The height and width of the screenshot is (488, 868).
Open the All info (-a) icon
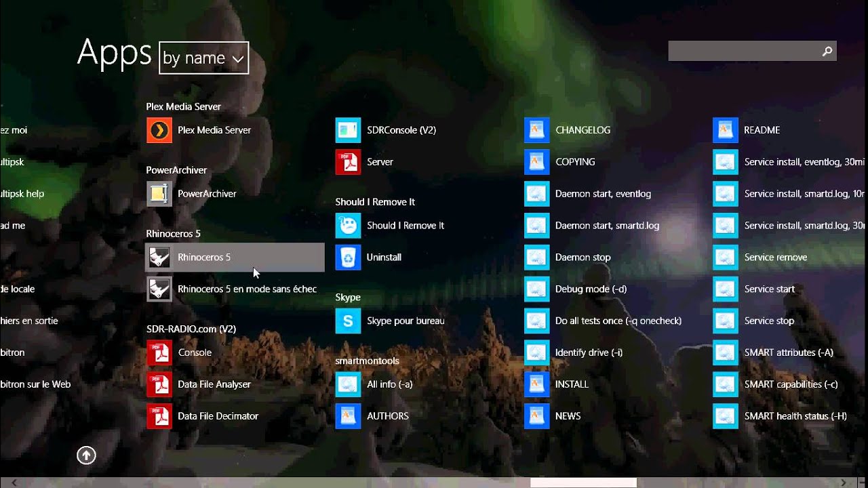click(348, 384)
